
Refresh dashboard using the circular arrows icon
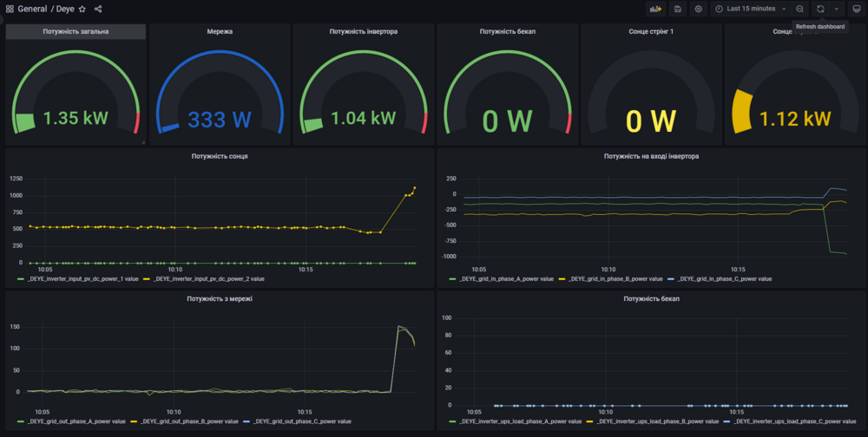820,9
